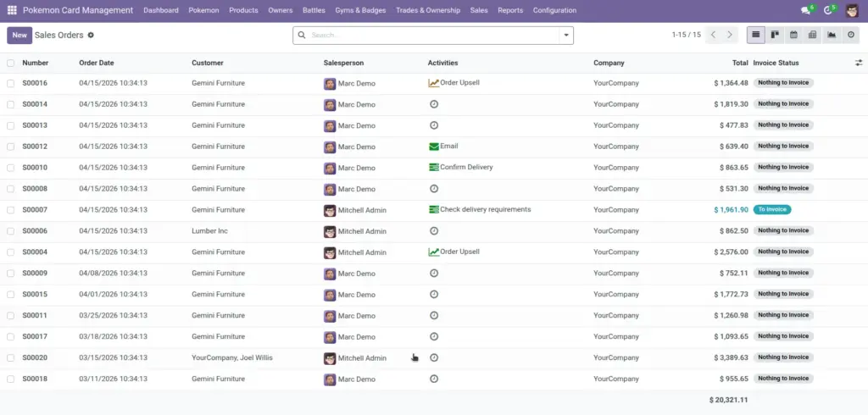Open the apps grid menu icon
This screenshot has height=415, width=868.
12,10
